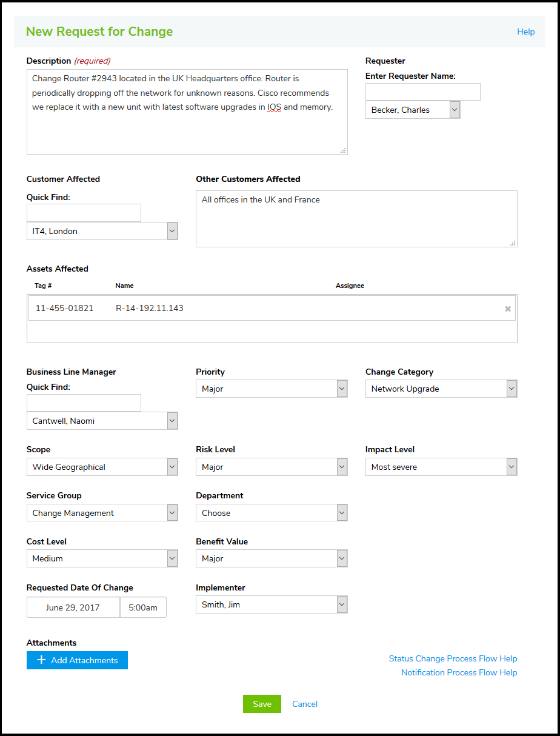
Task: Click the 5:00am time field
Action: [143, 607]
